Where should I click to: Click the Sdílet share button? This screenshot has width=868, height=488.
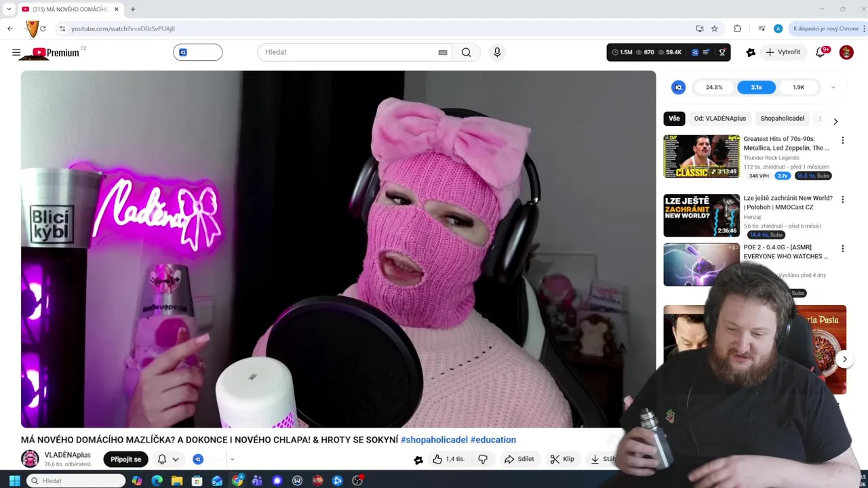[519, 459]
